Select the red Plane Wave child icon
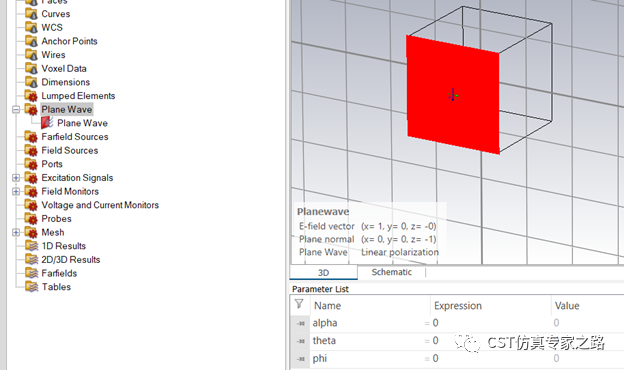Screen dimensions: 624x370 (47, 123)
